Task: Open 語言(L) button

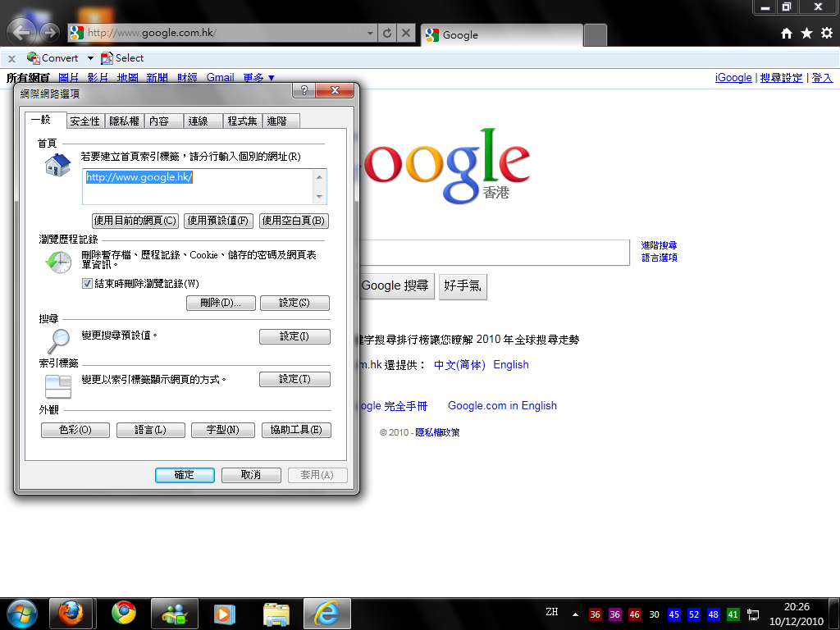Action: point(151,430)
